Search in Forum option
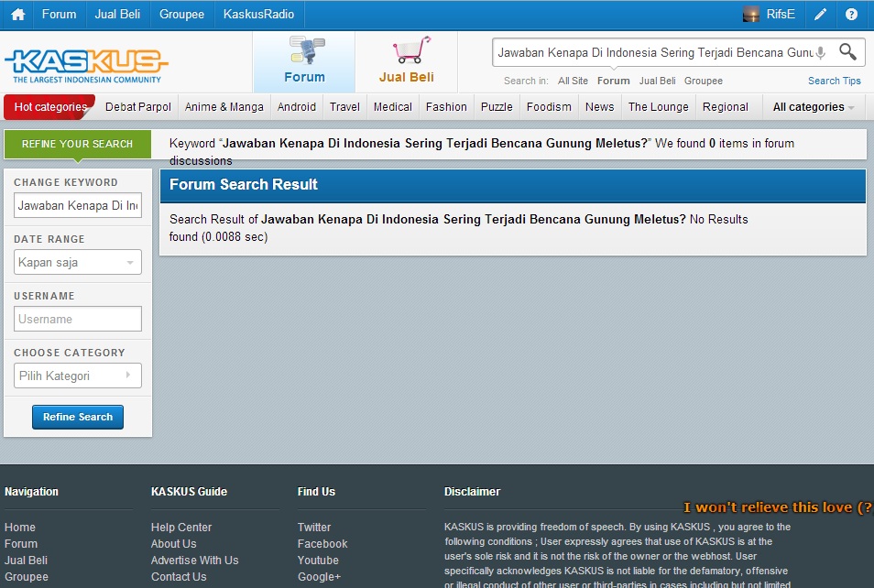The width and height of the screenshot is (874, 588). tap(613, 81)
